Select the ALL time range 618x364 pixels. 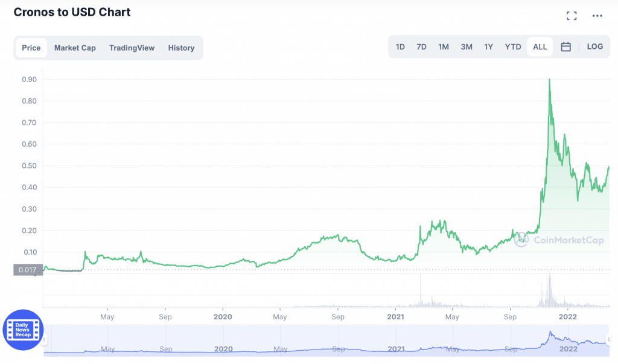point(540,46)
